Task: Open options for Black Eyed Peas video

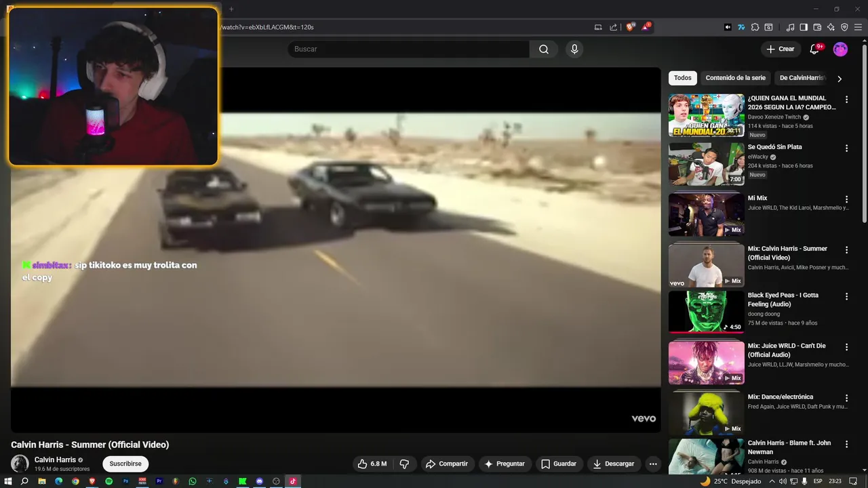Action: [x=846, y=297]
